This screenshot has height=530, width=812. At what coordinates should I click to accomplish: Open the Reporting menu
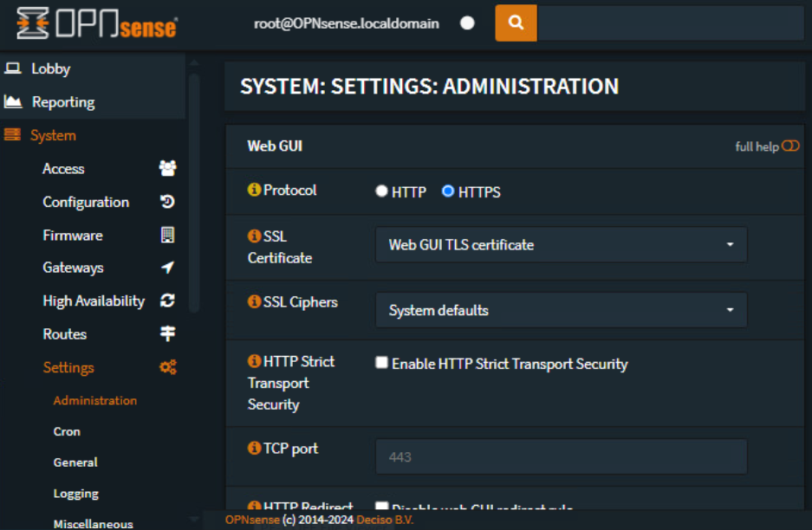tap(63, 102)
